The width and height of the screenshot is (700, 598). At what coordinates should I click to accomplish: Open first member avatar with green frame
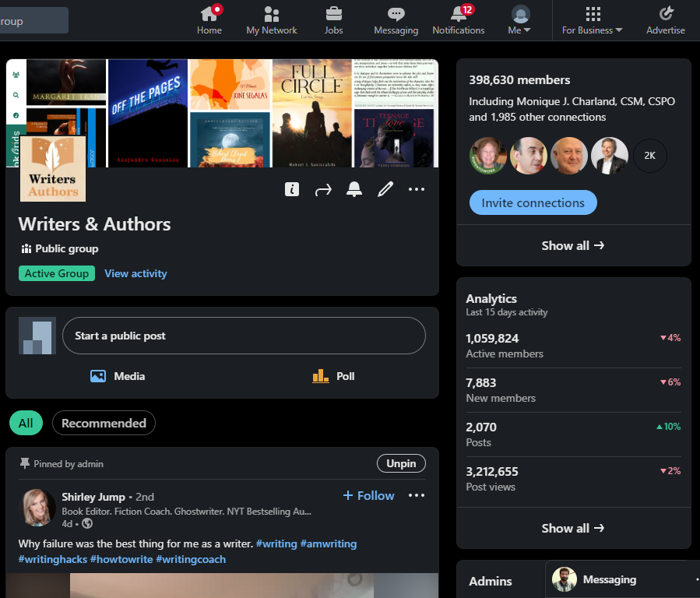click(488, 156)
